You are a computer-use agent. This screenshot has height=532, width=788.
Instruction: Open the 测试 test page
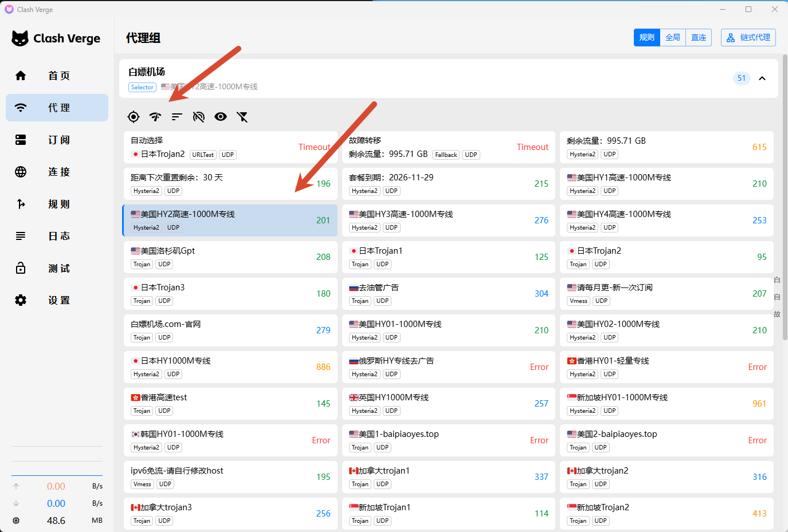tap(57, 268)
